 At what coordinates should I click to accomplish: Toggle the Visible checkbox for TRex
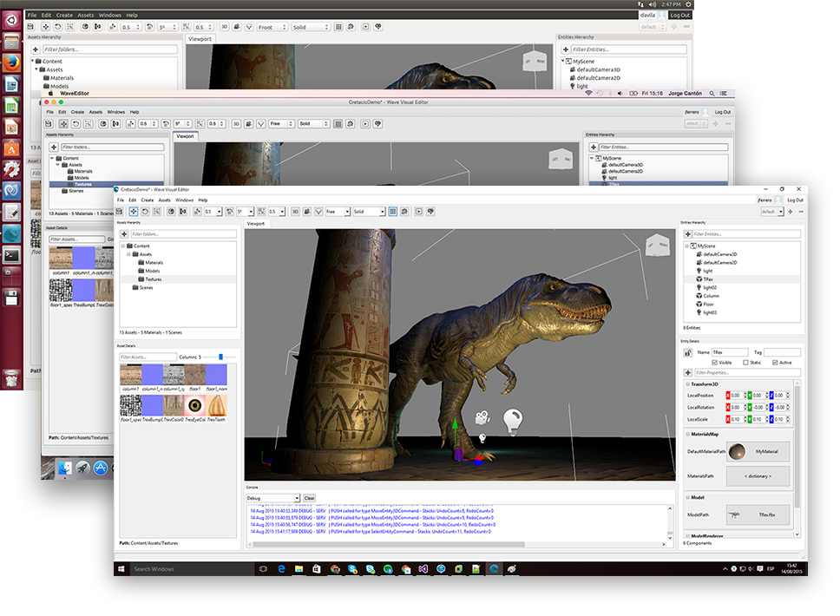[x=715, y=363]
